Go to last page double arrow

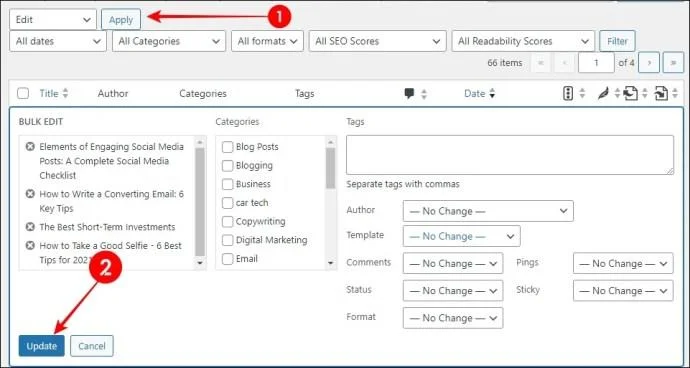tap(673, 63)
